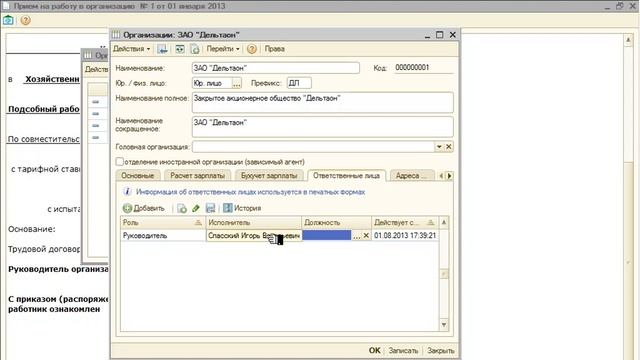640x360 pixels.
Task: Open Юр. / физ. лицо selection ellipsis
Action: pos(237,83)
